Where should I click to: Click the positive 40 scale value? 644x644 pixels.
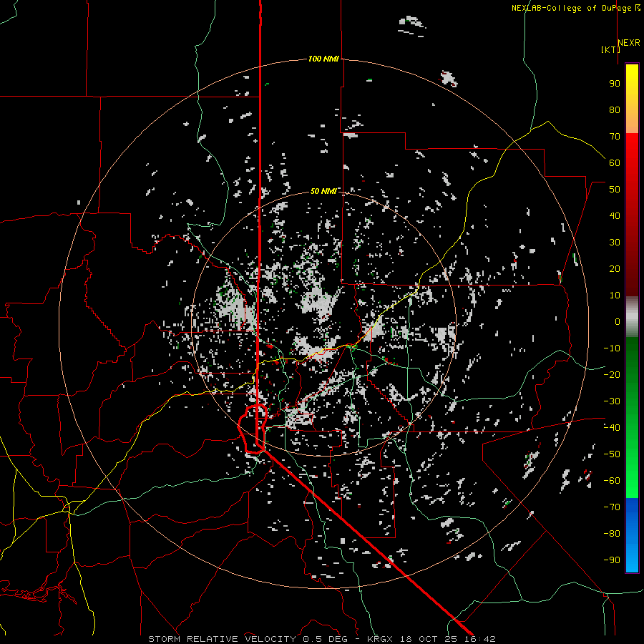pos(615,215)
